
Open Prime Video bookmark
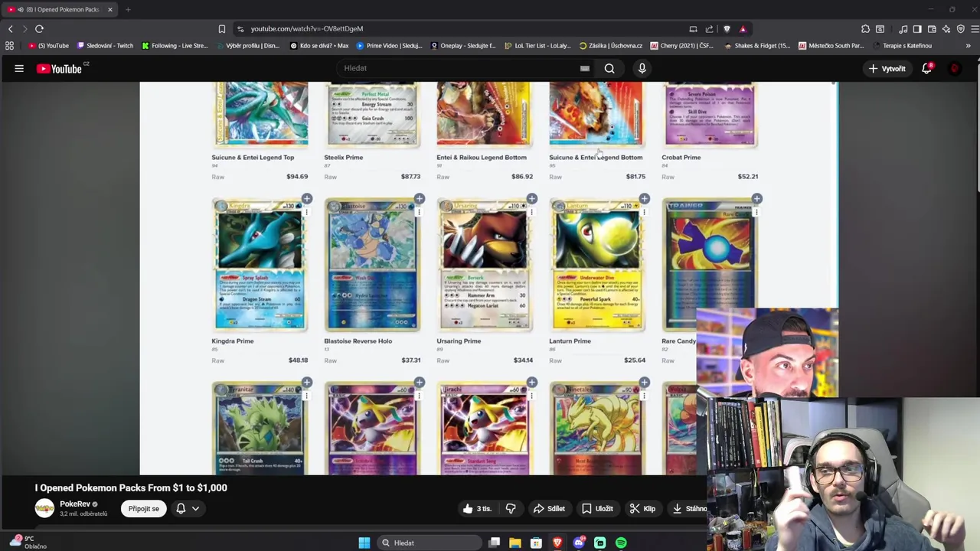tap(389, 46)
